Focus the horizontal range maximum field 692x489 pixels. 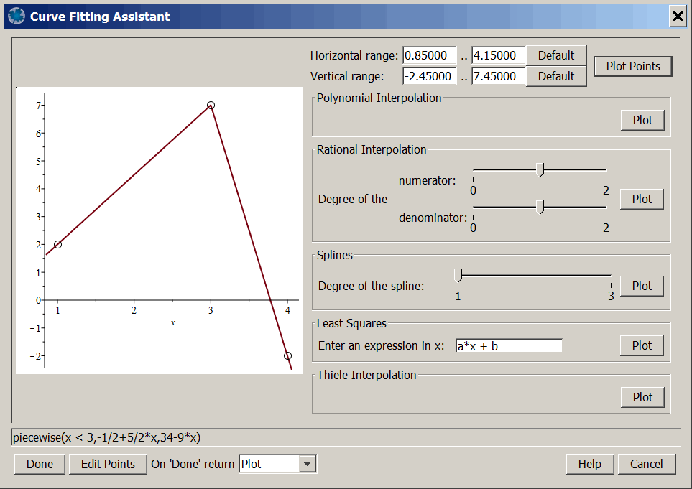point(498,55)
